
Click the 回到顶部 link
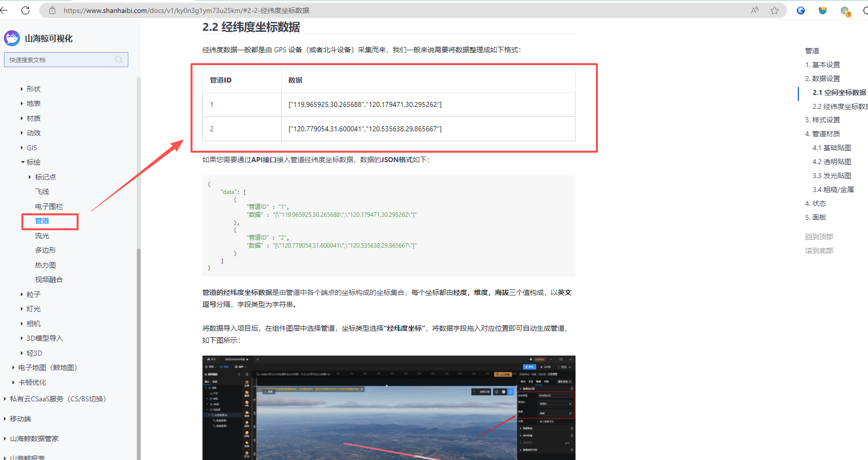(819, 237)
